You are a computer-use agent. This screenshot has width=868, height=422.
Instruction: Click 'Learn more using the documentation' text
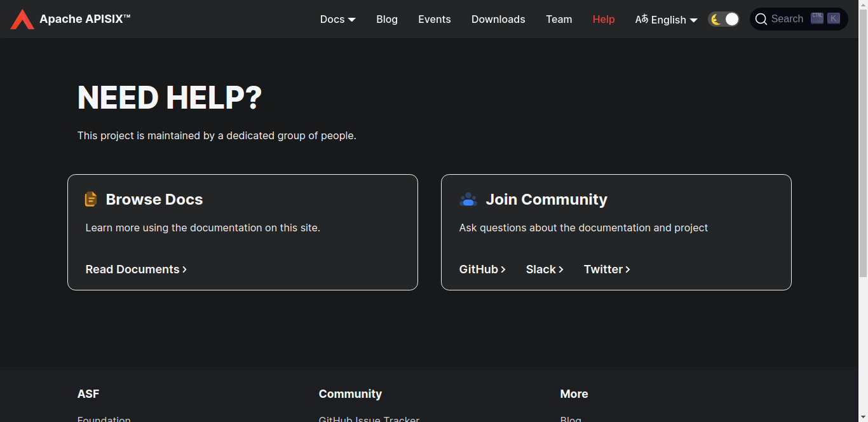(x=203, y=228)
